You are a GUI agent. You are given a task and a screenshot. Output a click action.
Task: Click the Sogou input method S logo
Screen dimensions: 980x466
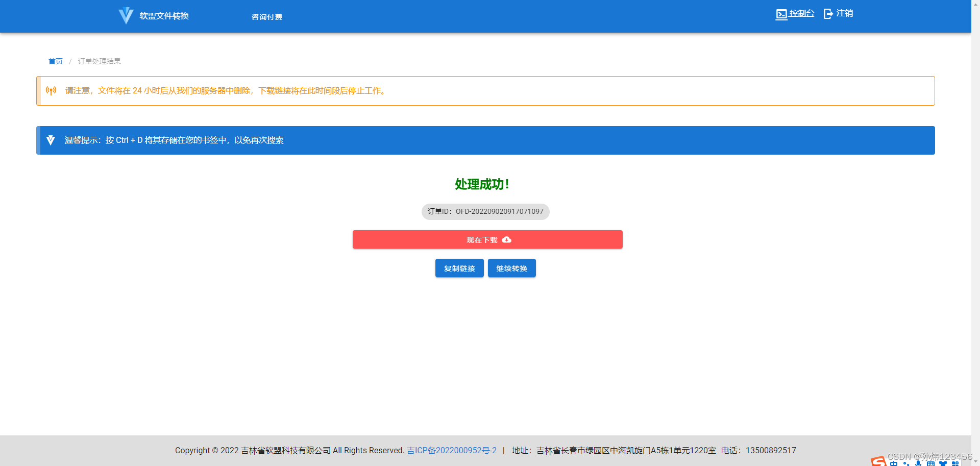tap(878, 462)
